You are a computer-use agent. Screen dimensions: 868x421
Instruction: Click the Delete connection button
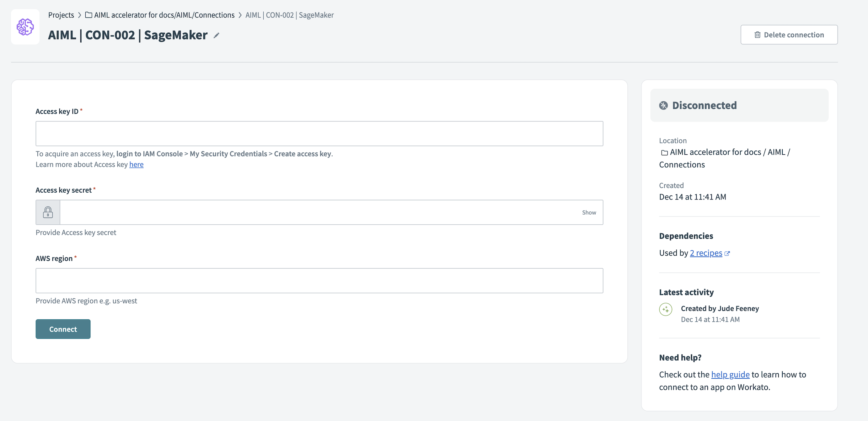point(789,35)
